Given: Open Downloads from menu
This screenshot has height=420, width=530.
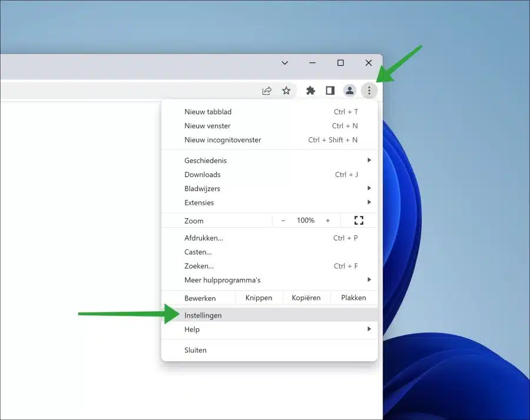Looking at the screenshot, I should (269, 175).
